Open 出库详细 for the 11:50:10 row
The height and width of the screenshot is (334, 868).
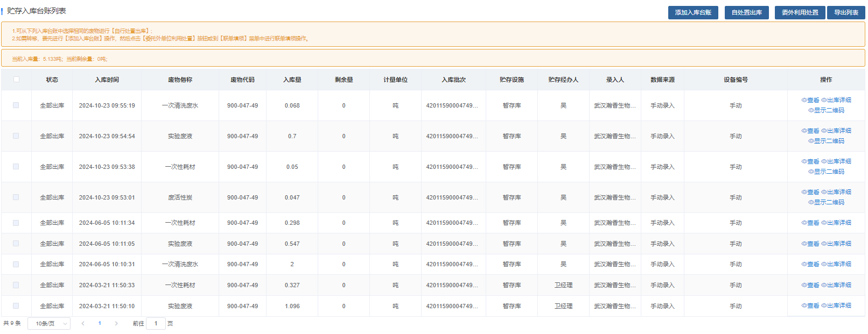(x=836, y=305)
